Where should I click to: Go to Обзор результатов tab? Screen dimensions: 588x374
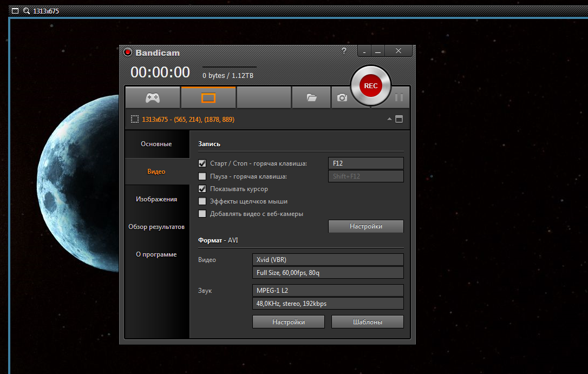point(156,227)
